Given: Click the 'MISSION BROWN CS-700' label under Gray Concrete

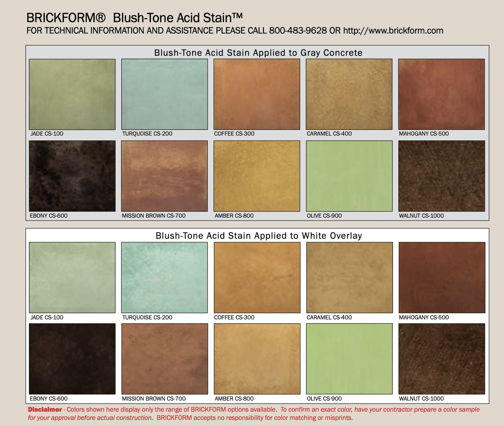Looking at the screenshot, I should pyautogui.click(x=154, y=216).
